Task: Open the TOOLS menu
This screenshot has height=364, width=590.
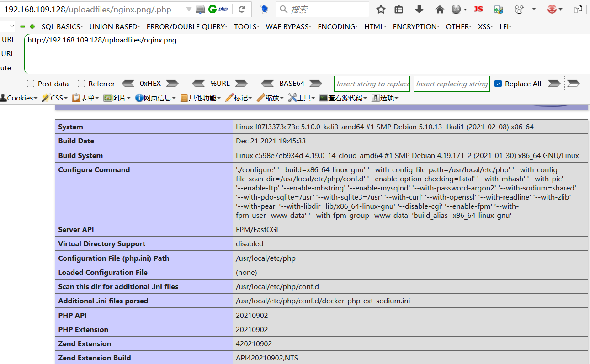Action: pyautogui.click(x=247, y=26)
